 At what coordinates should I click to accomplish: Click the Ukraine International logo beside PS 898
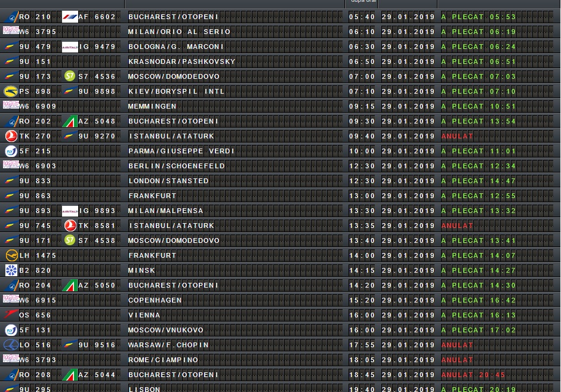11,91
